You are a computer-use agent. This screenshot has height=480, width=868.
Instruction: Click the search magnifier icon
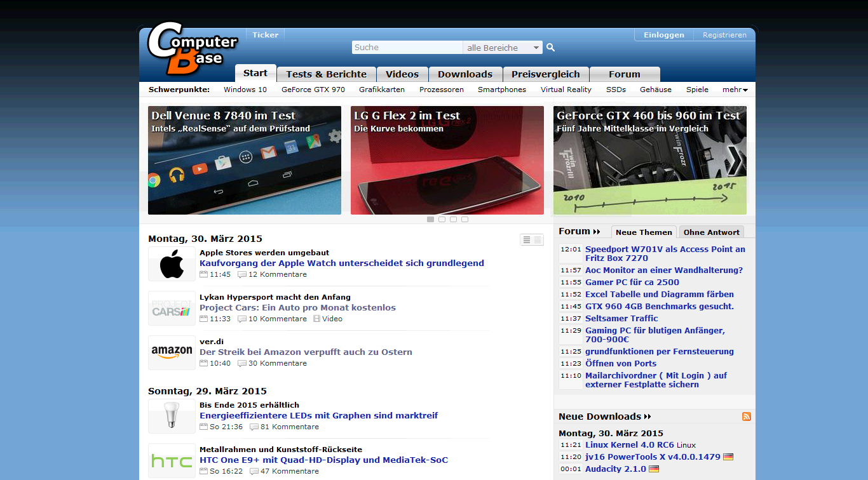551,48
